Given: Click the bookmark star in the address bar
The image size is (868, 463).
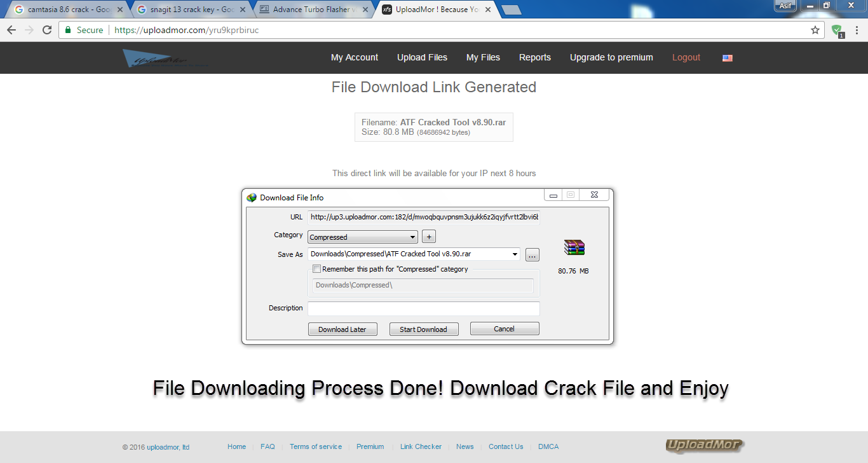Looking at the screenshot, I should pos(815,29).
